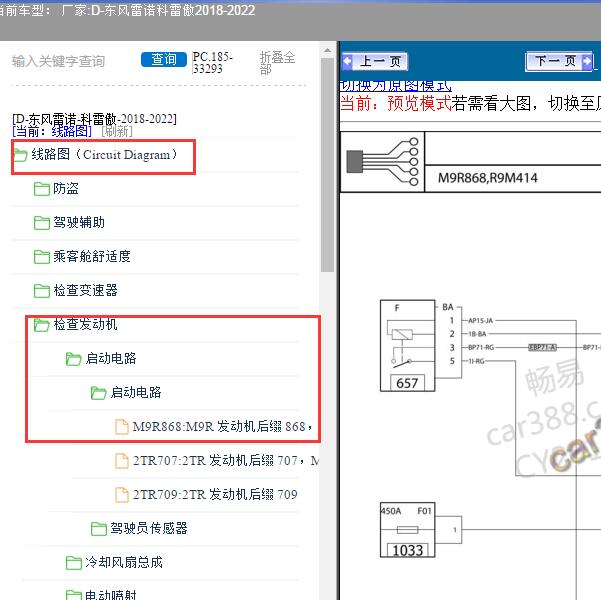Click the 线路图 (Circuit Diagram) folder icon
Viewport: 601px width, 600px height.
click(20, 155)
